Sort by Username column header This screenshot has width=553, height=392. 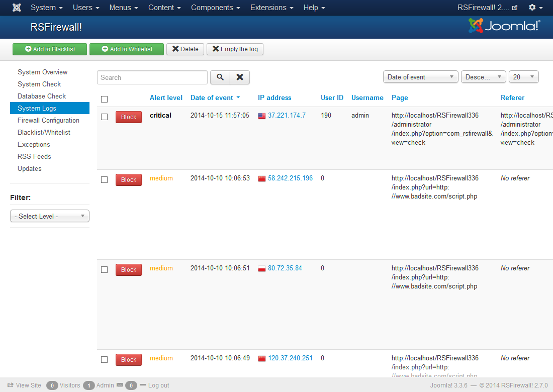click(367, 97)
